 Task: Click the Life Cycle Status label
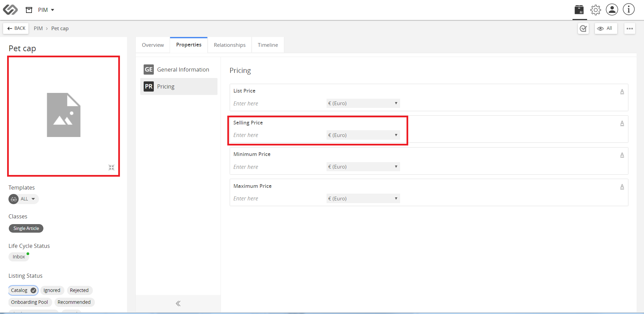click(29, 246)
